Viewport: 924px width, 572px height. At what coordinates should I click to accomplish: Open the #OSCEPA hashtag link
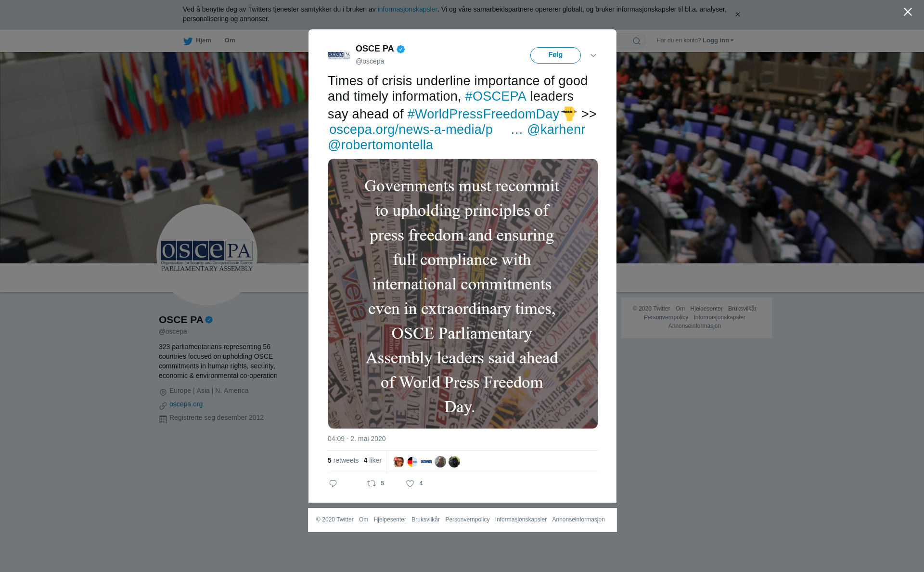click(x=496, y=96)
